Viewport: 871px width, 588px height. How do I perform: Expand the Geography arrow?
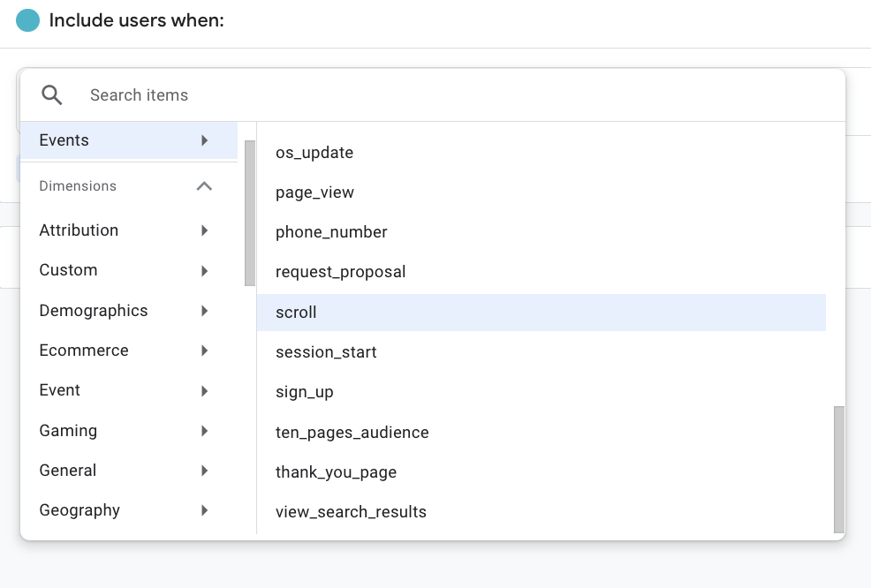point(204,510)
